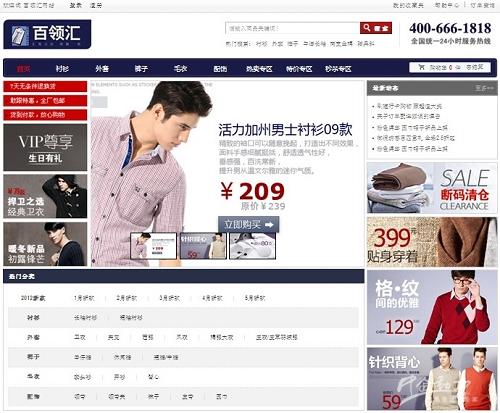
Task: Open 我的收藏夹 in top bar
Action: point(408,5)
